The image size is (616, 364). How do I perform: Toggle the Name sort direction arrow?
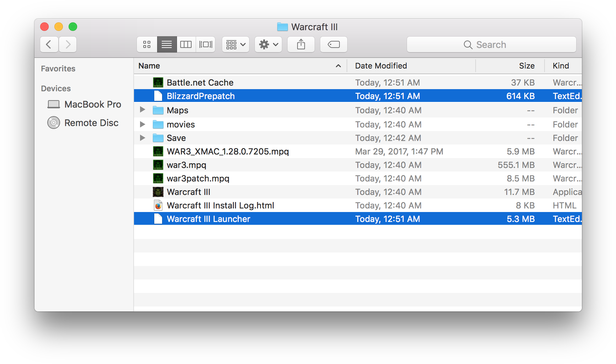pos(338,66)
